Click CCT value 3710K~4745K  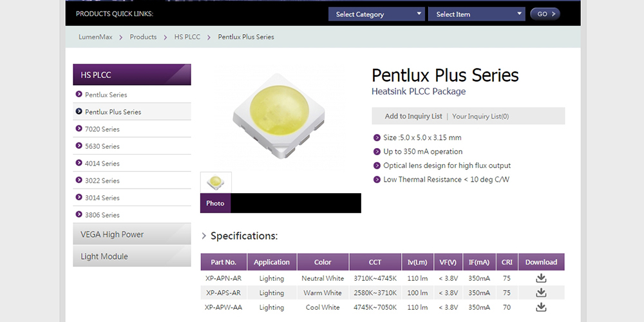click(375, 278)
